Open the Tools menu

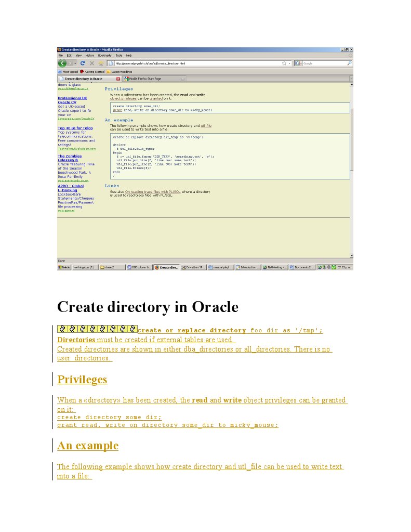[x=118, y=55]
